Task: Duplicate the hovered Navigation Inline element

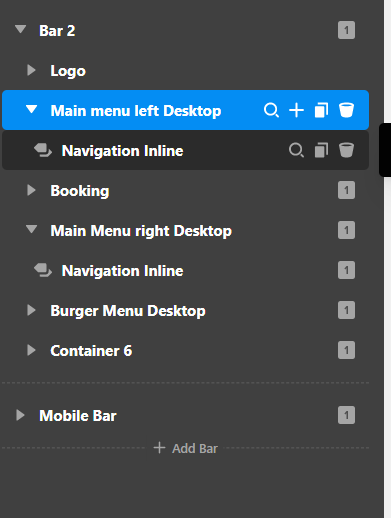Action: click(321, 150)
